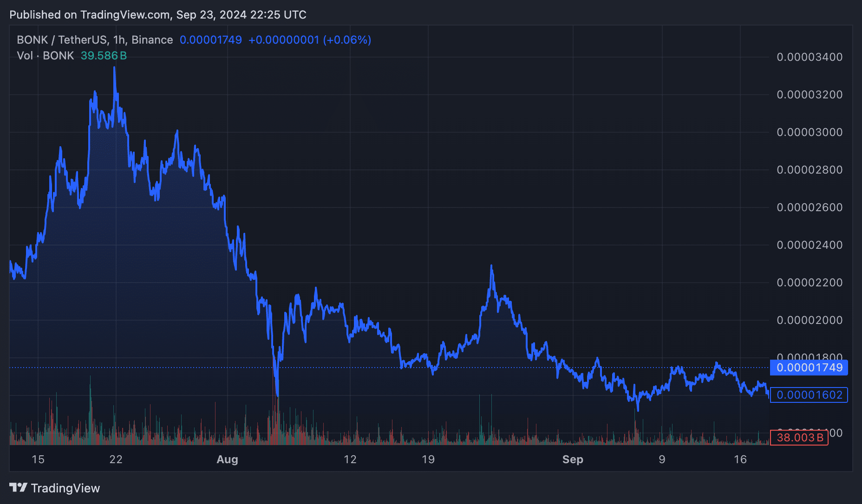
Task: Click the 16 date label on time axis
Action: pos(740,459)
